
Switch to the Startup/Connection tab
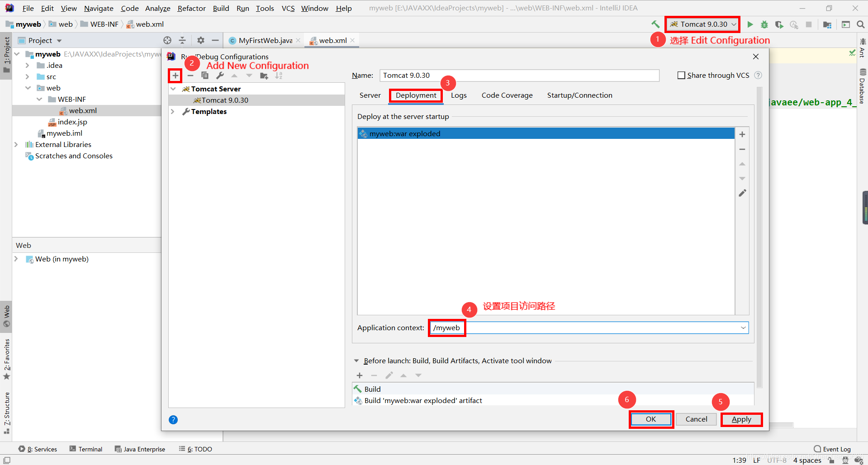point(579,95)
